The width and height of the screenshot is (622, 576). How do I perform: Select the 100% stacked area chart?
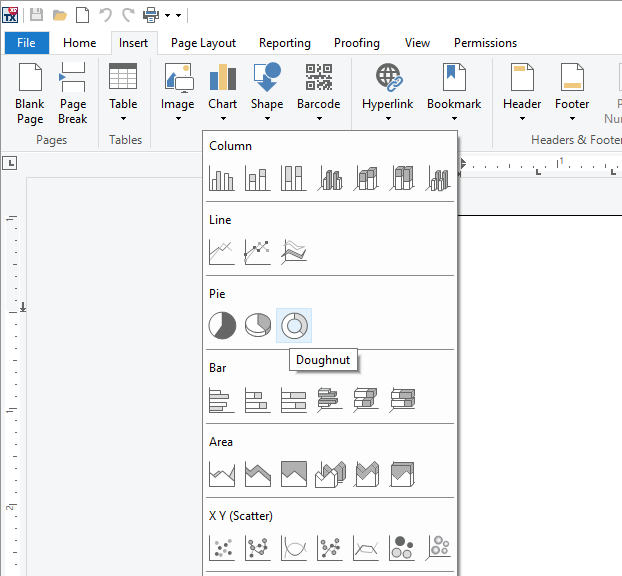pyautogui.click(x=294, y=474)
